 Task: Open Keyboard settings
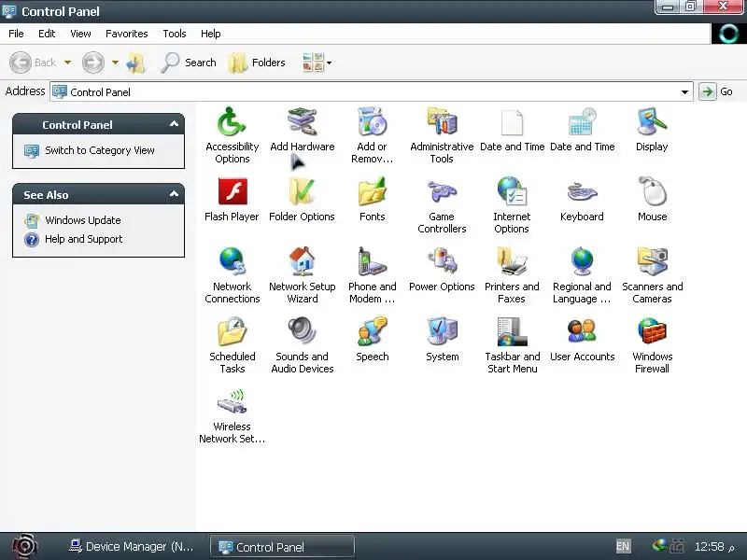coord(582,199)
